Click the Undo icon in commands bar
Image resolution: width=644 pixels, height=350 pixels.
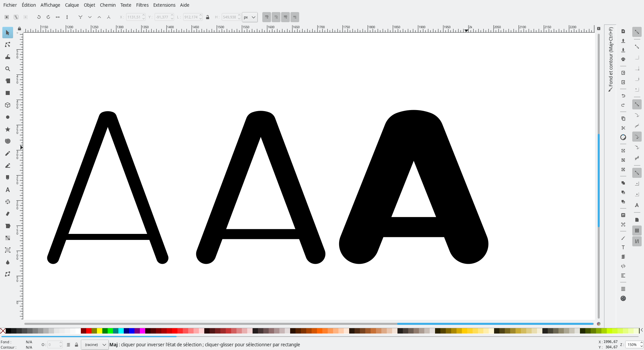click(623, 96)
